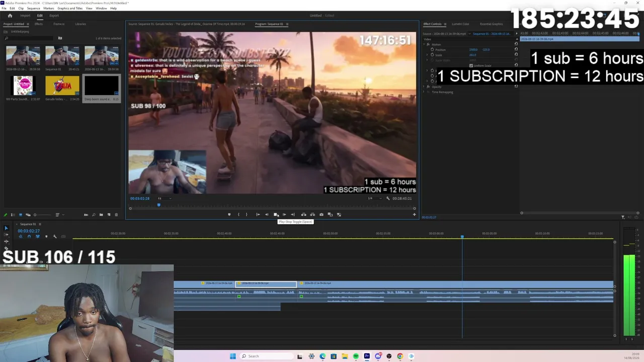Select the Sequence 01 thumbnail
This screenshot has width=644, height=362.
point(62,56)
